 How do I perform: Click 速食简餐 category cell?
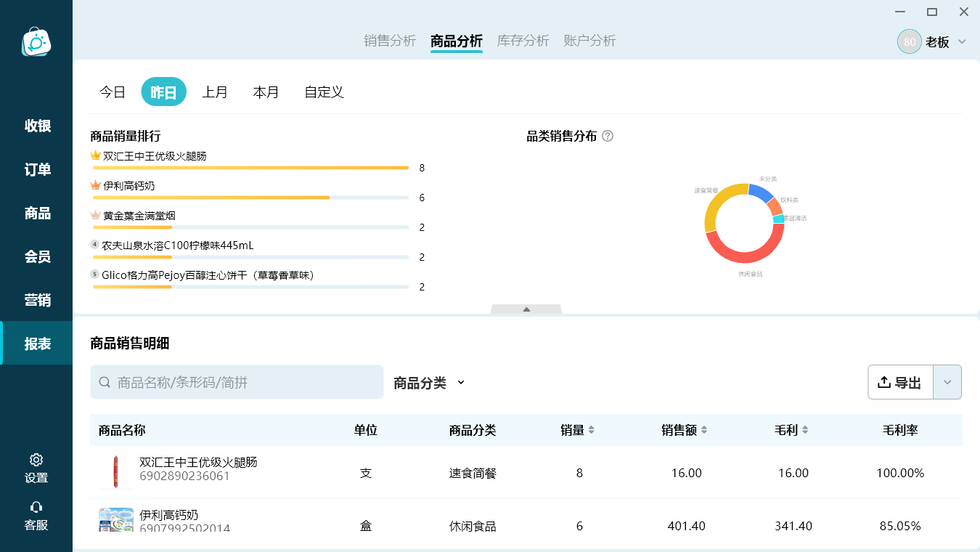(x=473, y=473)
